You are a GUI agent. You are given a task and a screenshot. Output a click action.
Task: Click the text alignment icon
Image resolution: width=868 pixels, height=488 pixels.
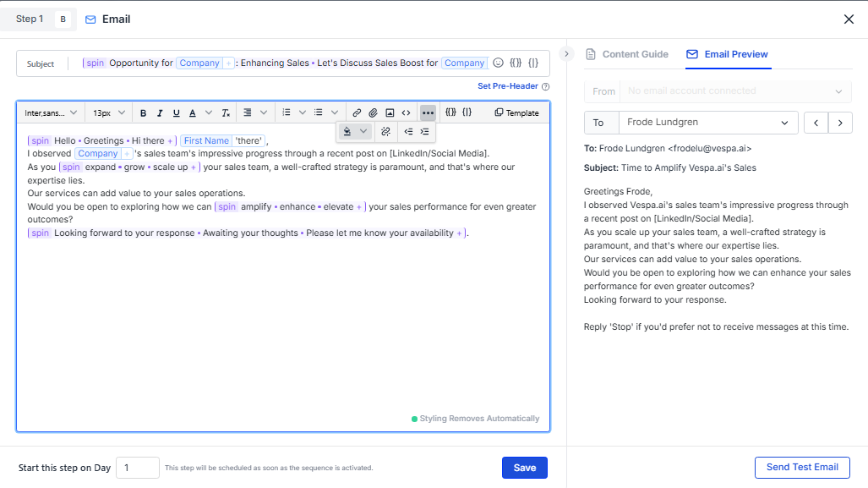click(x=248, y=113)
